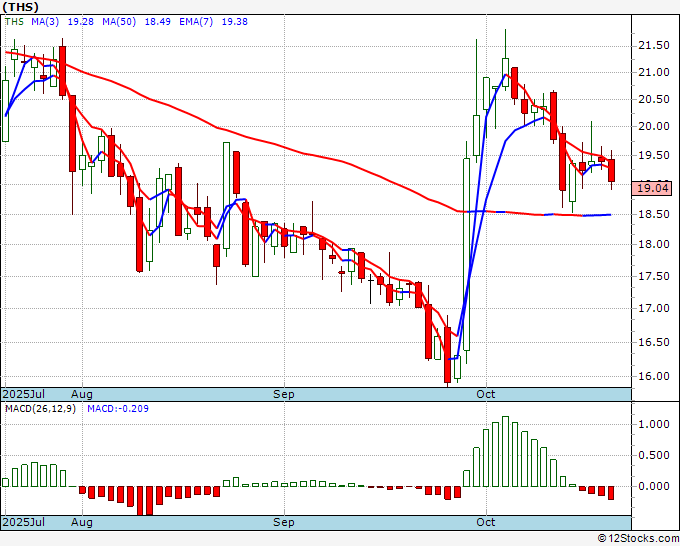Click the 20.00 price axis label
The image size is (680, 546).
(x=654, y=126)
